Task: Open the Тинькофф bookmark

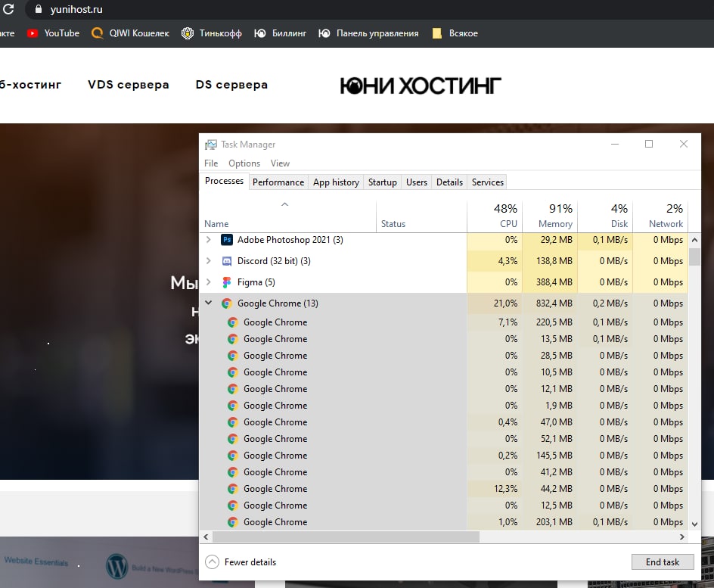Action: [212, 33]
